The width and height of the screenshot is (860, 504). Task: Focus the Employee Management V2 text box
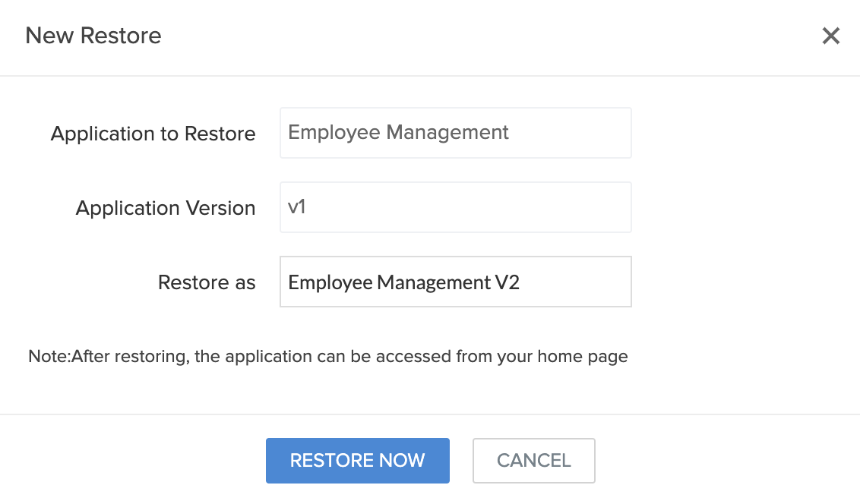pos(455,281)
